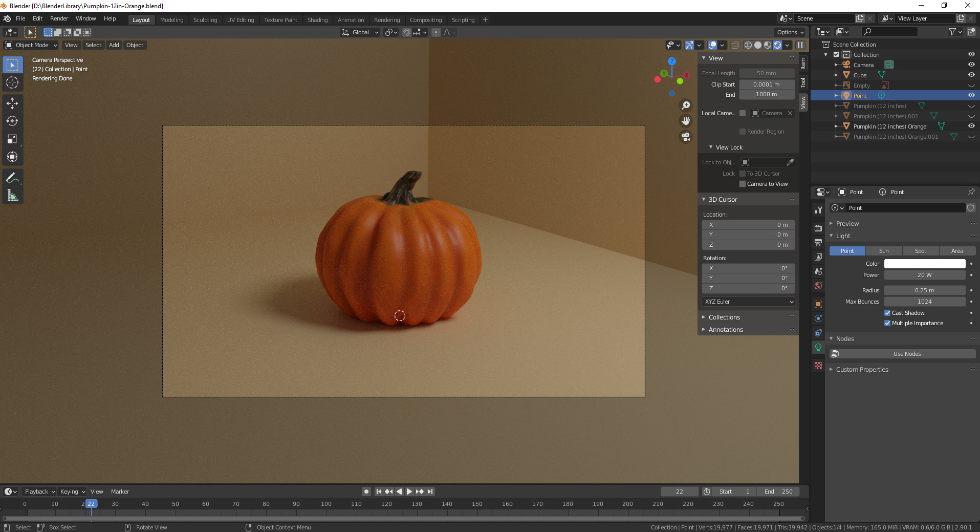Open the XYZ Euler rotation dropdown
This screenshot has height=532, width=980.
[x=748, y=302]
